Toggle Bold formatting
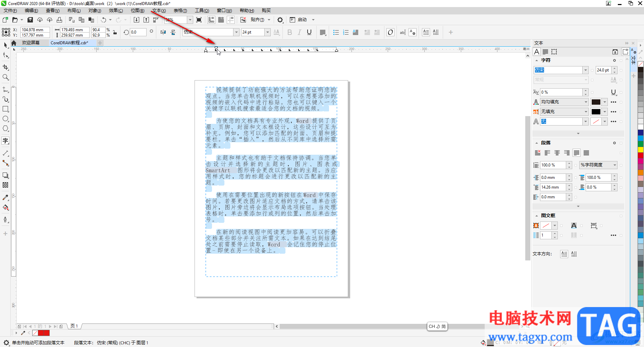 (x=290, y=32)
